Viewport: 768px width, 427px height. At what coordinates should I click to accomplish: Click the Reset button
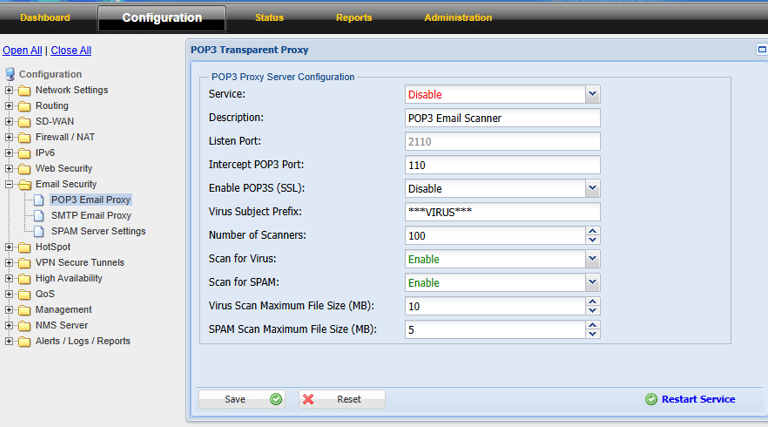[x=342, y=399]
